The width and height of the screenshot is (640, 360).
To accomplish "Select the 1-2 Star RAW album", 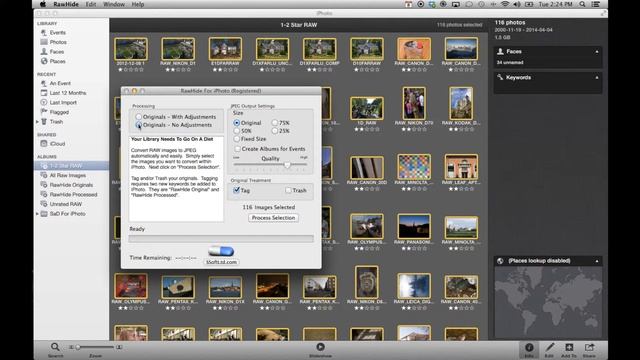I will (65, 166).
